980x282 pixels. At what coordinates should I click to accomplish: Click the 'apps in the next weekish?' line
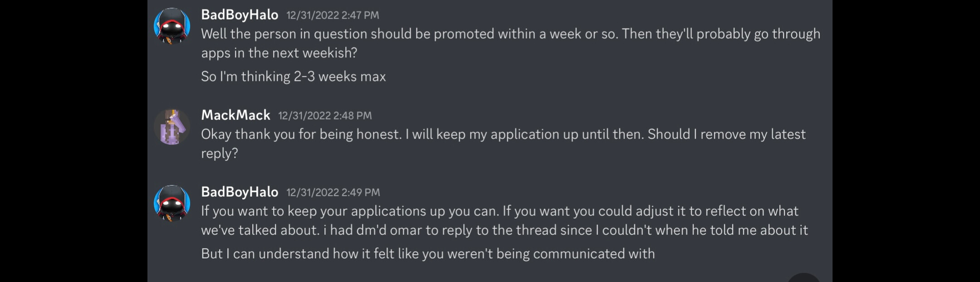[x=279, y=53]
